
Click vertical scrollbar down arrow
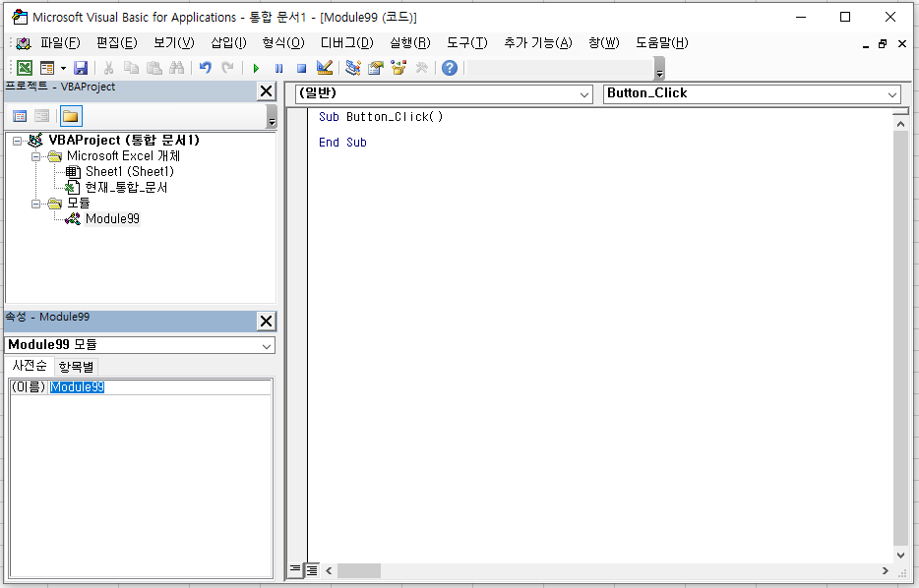pyautogui.click(x=901, y=556)
